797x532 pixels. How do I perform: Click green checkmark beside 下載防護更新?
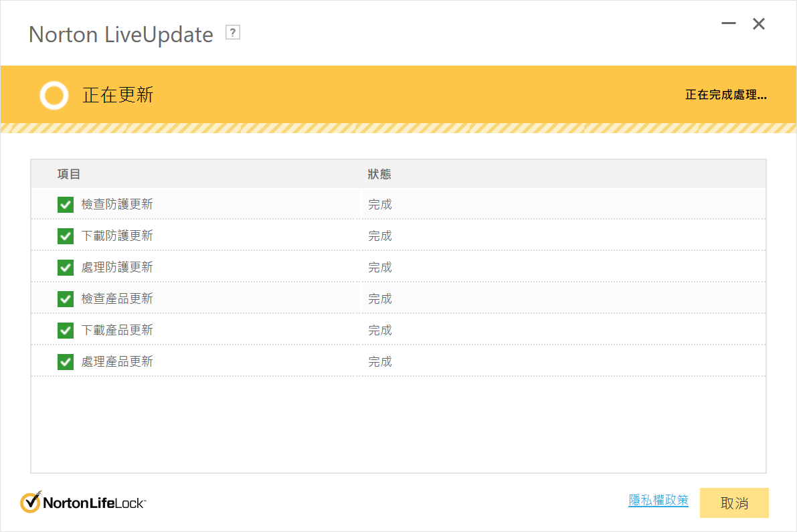click(x=66, y=236)
